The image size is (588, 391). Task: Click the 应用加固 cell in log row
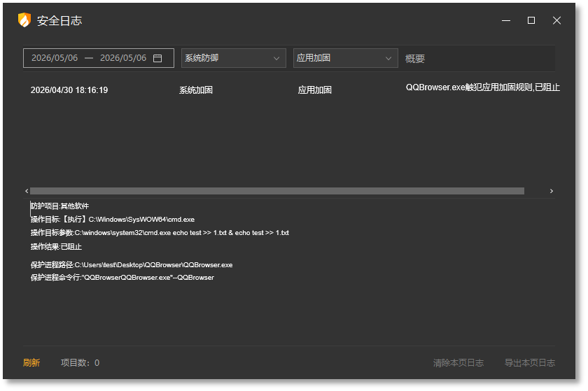click(x=314, y=90)
